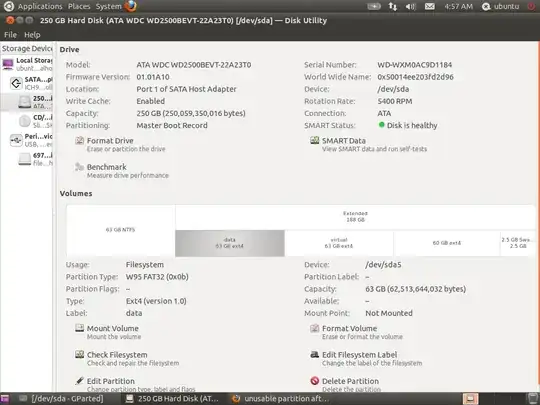540x405 pixels.
Task: Select the data 63 GB ext4 volume
Action: coord(230,243)
